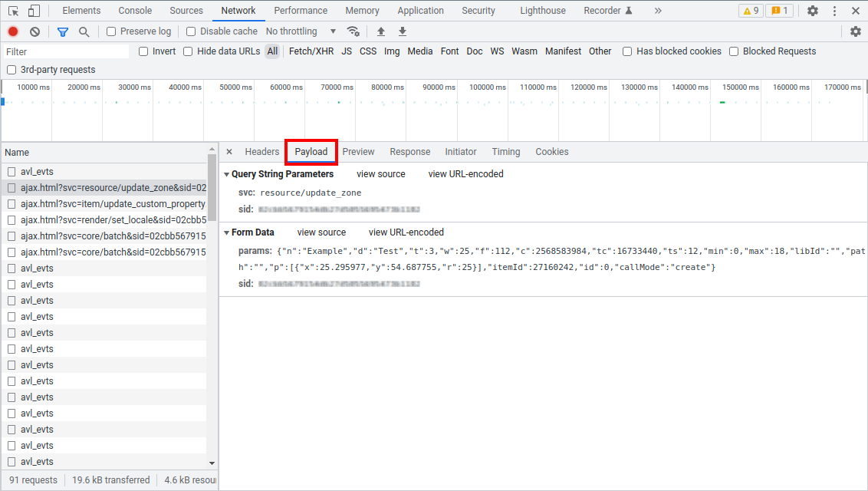This screenshot has width=868, height=491.
Task: Tick the 3rd-party requests checkbox
Action: point(12,70)
